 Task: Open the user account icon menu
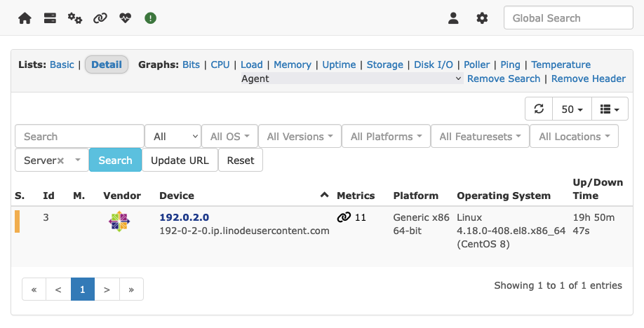453,18
